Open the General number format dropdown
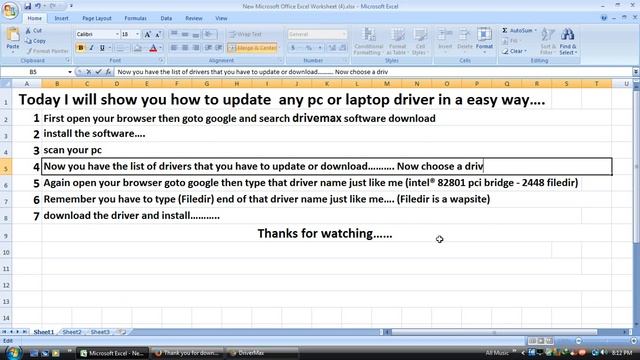640x360 pixels. point(344,34)
